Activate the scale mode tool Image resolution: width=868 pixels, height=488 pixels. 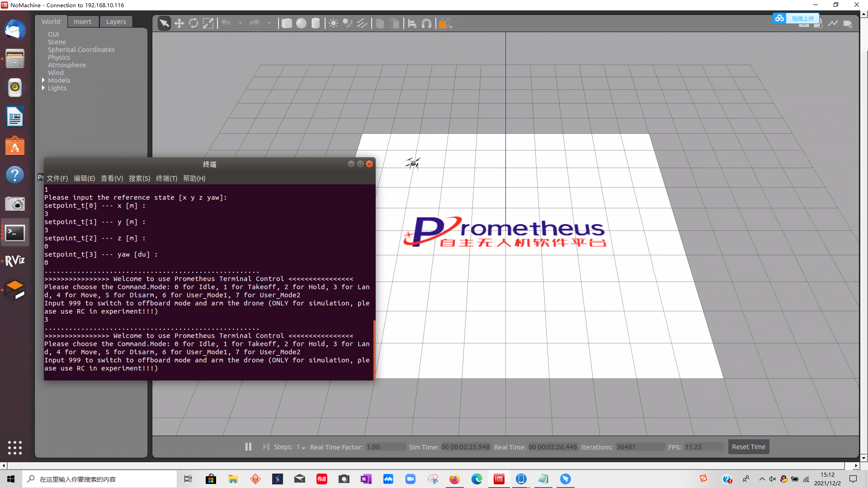coord(208,23)
